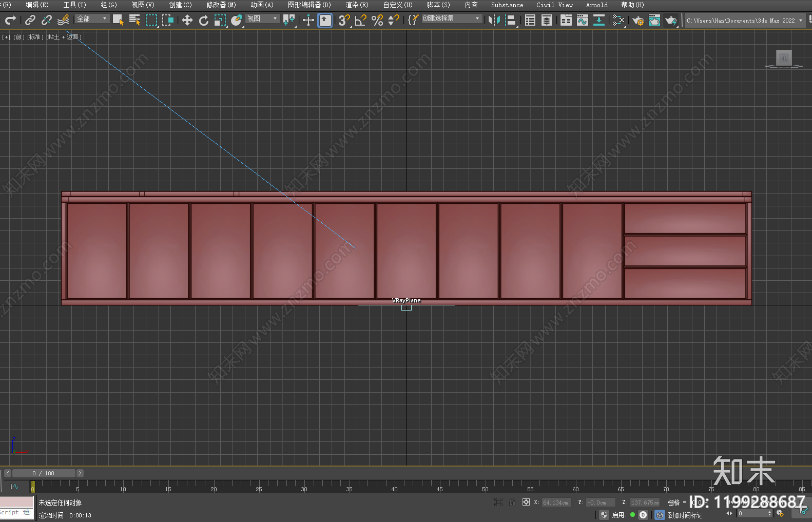Open the project path dropdown
This screenshot has width=812, height=522.
click(x=744, y=21)
